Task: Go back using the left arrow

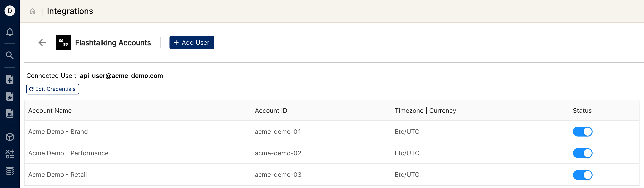Action: tap(42, 43)
